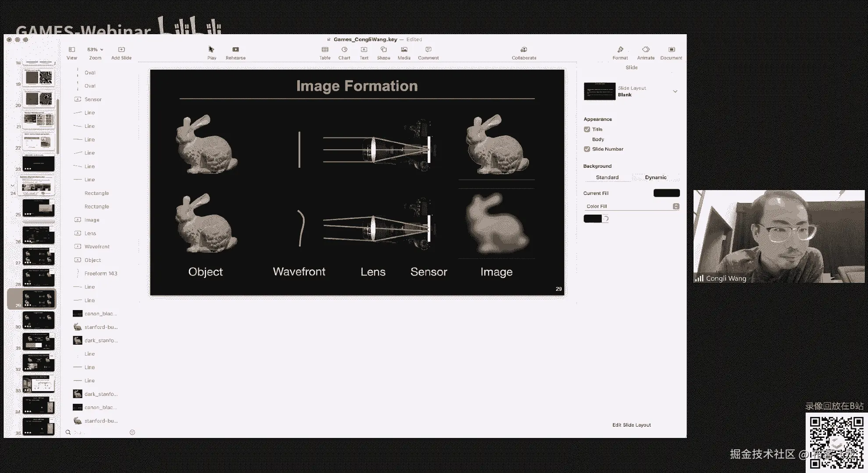Switch Background to Dynamic tab

655,177
